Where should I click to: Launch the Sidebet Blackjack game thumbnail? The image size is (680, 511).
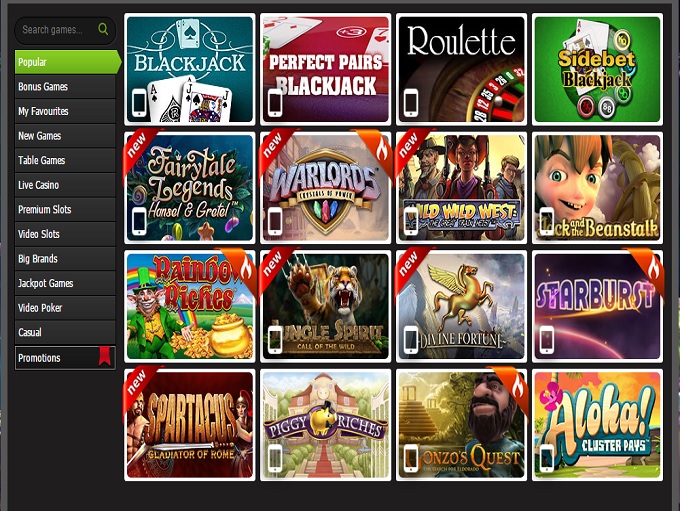tap(597, 69)
